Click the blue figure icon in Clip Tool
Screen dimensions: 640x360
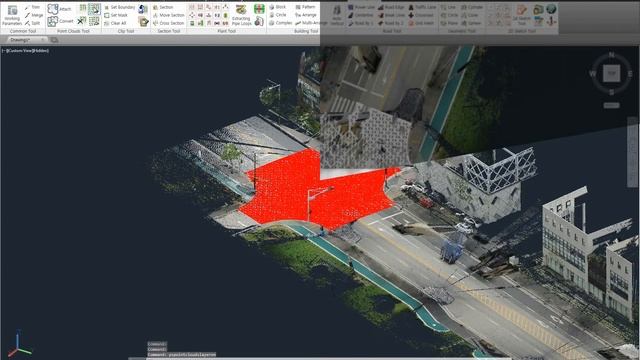coord(143,9)
